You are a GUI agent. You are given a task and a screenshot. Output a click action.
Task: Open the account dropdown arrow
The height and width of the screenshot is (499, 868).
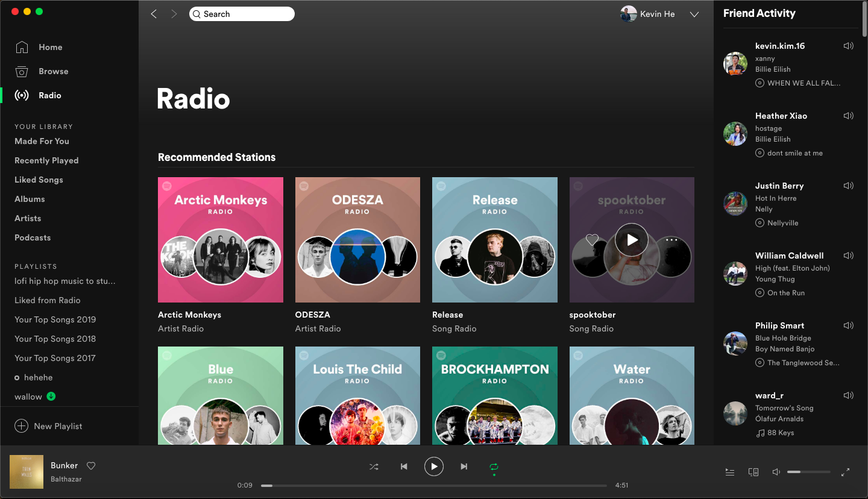tap(694, 14)
